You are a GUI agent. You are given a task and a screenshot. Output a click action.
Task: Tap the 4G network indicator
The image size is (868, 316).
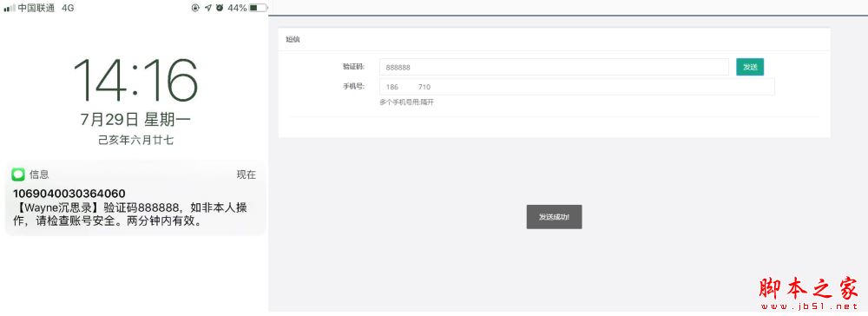(68, 8)
